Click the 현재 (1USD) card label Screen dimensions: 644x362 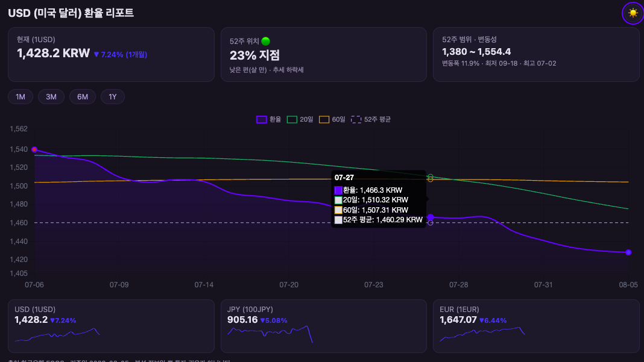coord(36,39)
